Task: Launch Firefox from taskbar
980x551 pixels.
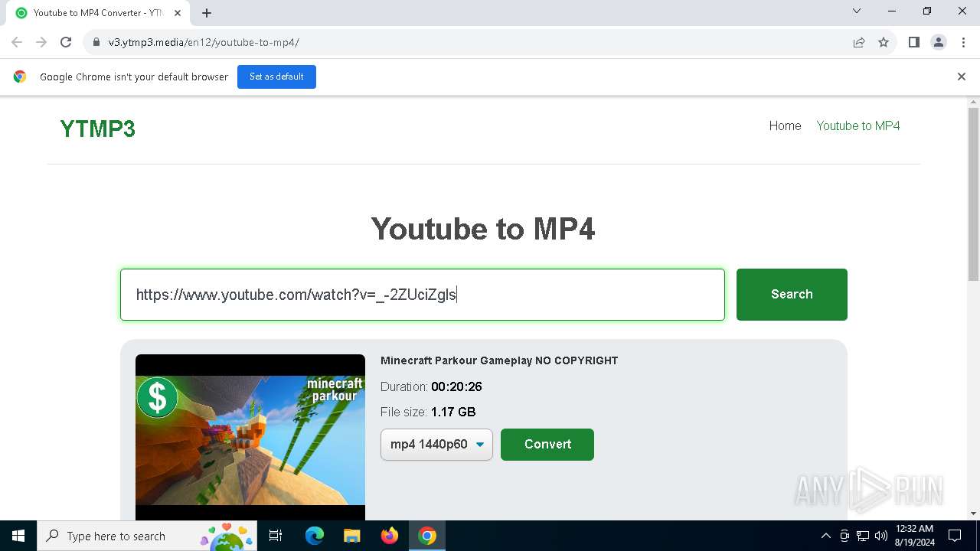Action: pos(390,536)
